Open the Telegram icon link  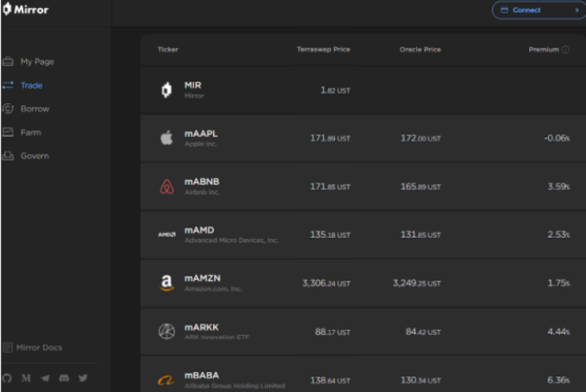pyautogui.click(x=45, y=378)
